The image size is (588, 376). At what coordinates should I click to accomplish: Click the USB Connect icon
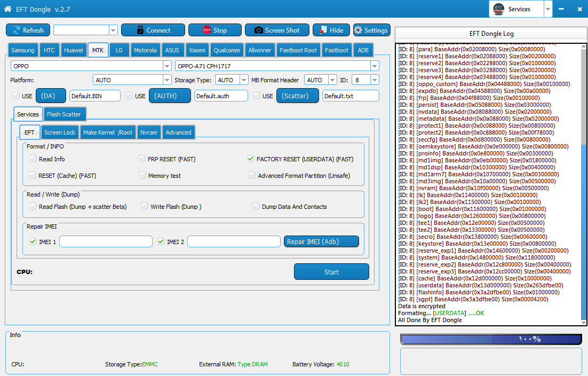[x=140, y=30]
